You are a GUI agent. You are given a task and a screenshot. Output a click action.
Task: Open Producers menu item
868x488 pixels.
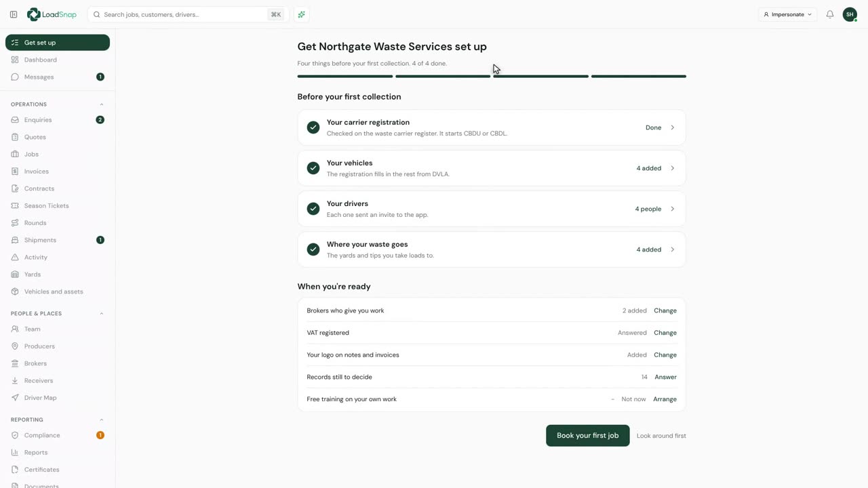pos(58,346)
